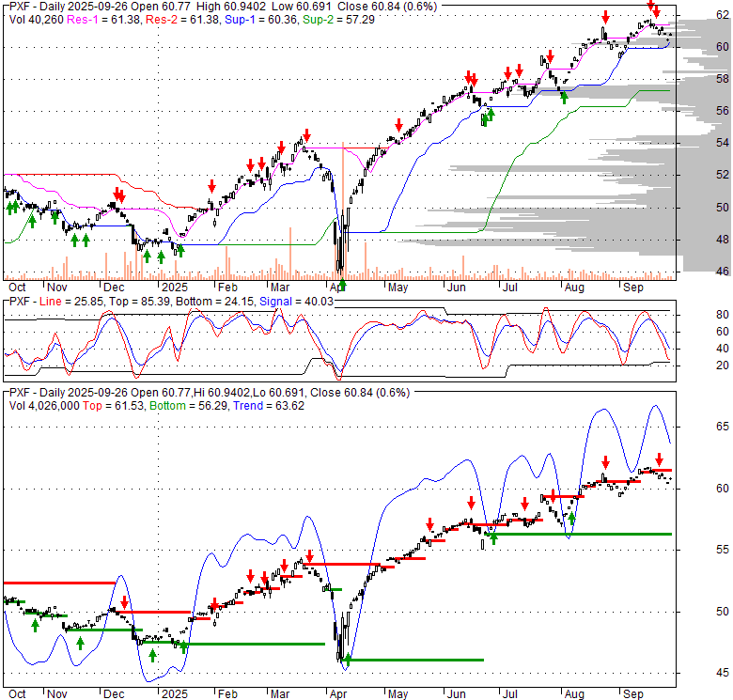This screenshot has height=700, width=733.
Task: Click the green buy arrow at the April low in the top chart
Action: tap(343, 283)
